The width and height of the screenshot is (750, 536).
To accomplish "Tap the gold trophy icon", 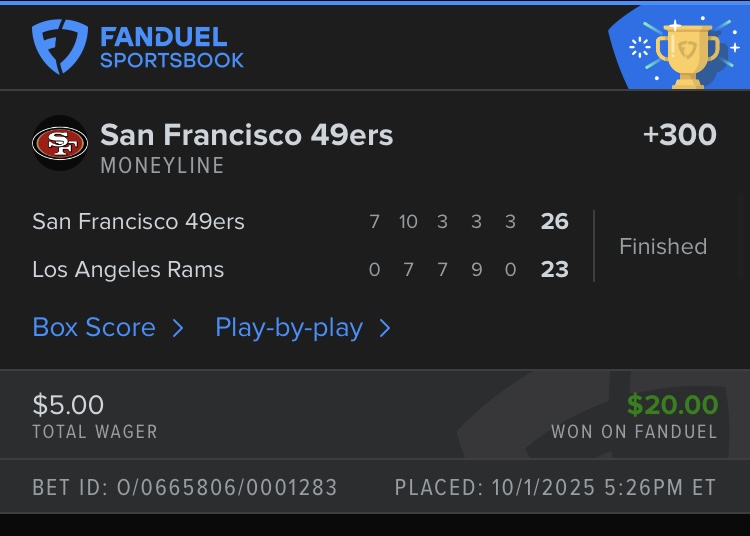I will pos(688,52).
